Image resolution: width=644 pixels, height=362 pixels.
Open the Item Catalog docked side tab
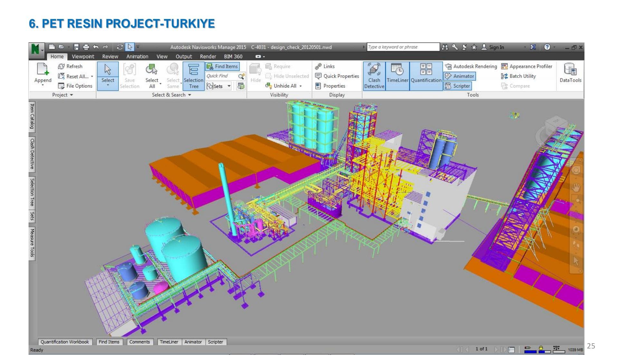(32, 116)
